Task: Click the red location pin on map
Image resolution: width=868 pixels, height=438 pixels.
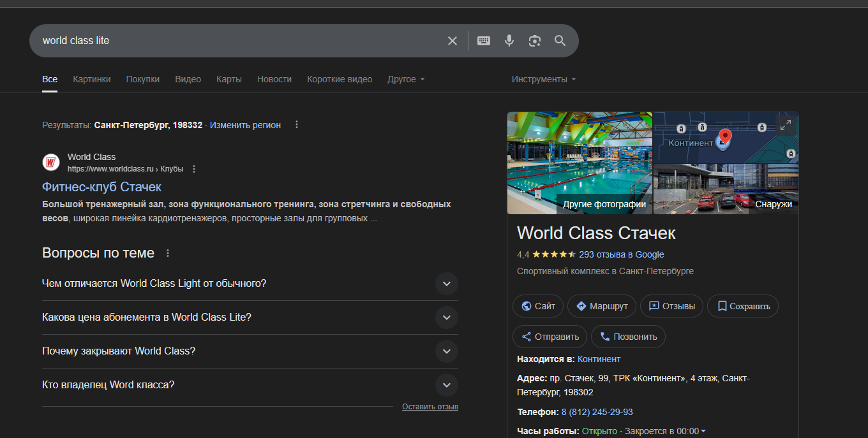Action: (x=725, y=137)
